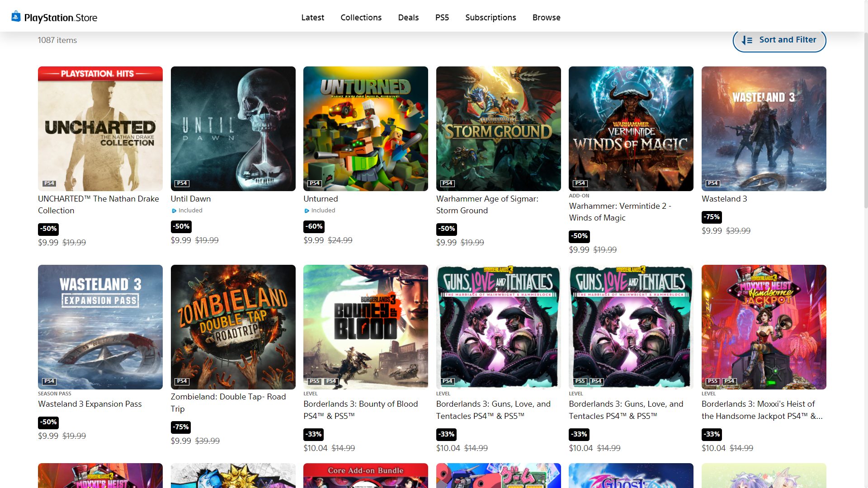Select PS5 in the top navigation
Viewport: 868px width, 488px height.
[442, 17]
